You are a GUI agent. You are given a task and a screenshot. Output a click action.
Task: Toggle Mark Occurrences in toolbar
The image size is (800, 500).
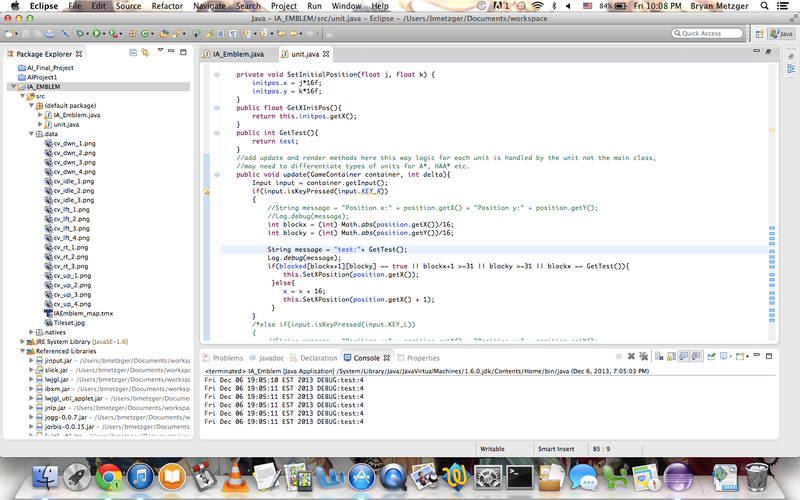[208, 34]
